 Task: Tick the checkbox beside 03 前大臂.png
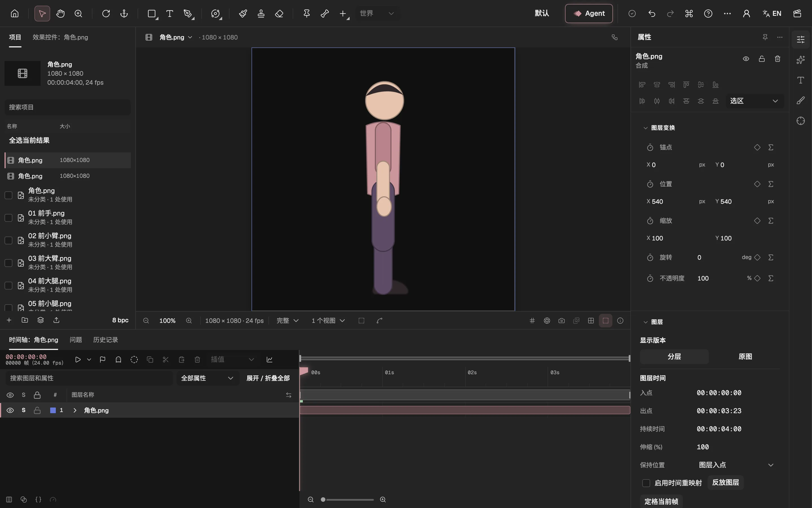tap(8, 263)
